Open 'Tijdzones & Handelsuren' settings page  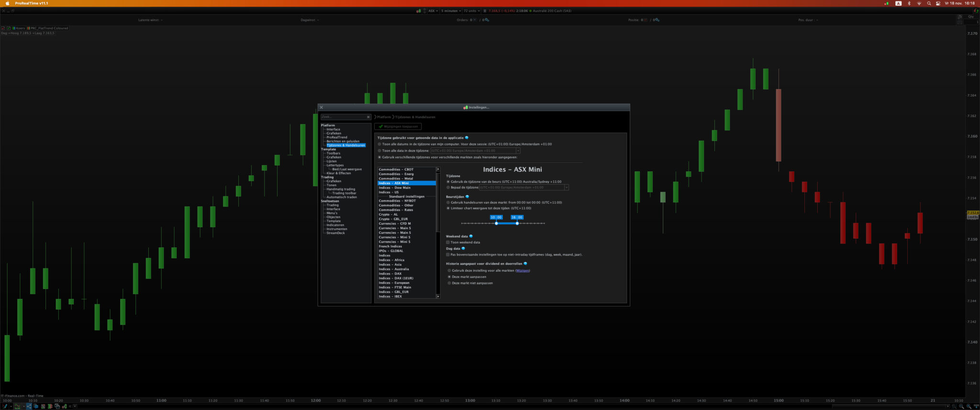click(x=345, y=145)
